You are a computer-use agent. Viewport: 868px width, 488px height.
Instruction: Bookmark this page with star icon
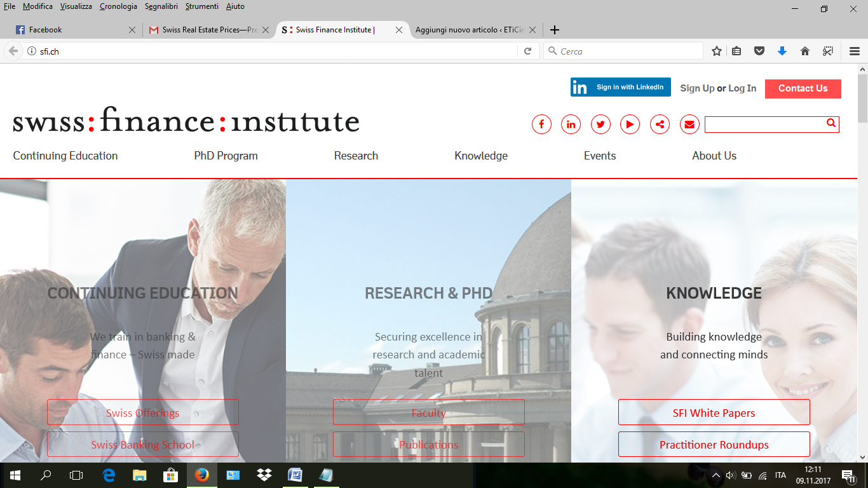pyautogui.click(x=717, y=51)
